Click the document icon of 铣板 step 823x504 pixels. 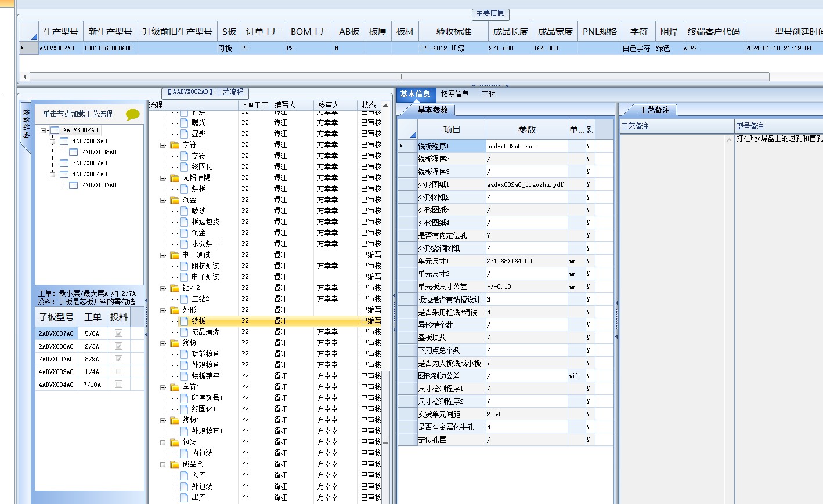pyautogui.click(x=184, y=321)
